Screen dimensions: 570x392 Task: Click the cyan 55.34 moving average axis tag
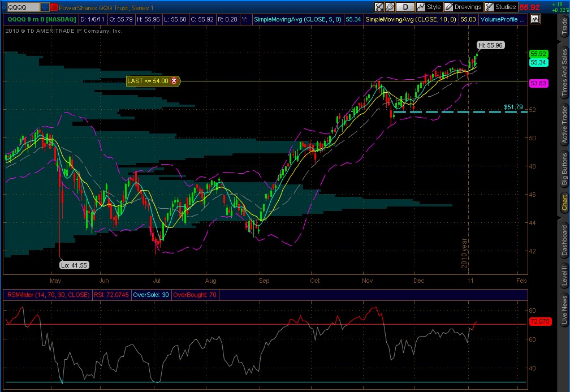(538, 62)
